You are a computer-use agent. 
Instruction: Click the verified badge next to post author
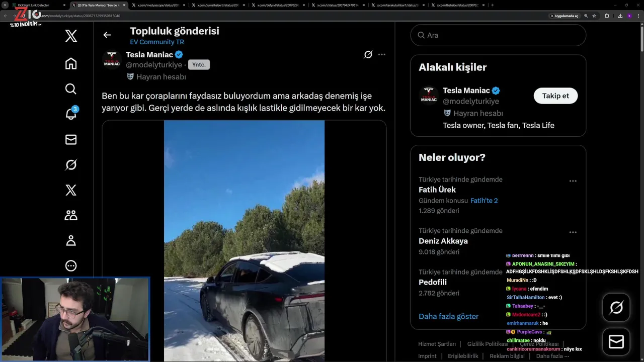click(x=179, y=54)
